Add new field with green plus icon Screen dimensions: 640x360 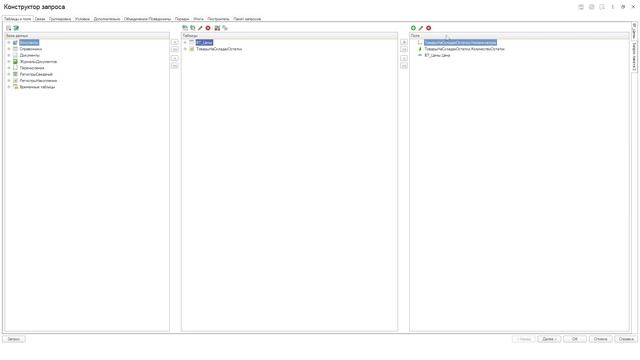point(413,28)
